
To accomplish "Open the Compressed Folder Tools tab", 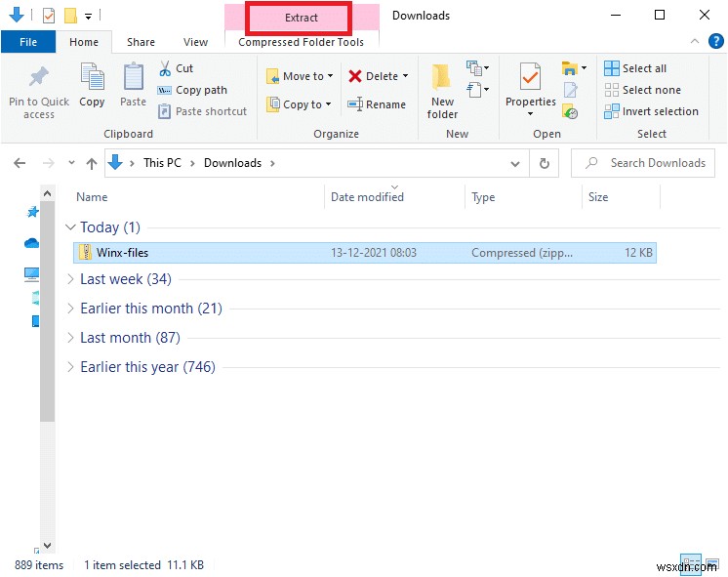I will [301, 42].
